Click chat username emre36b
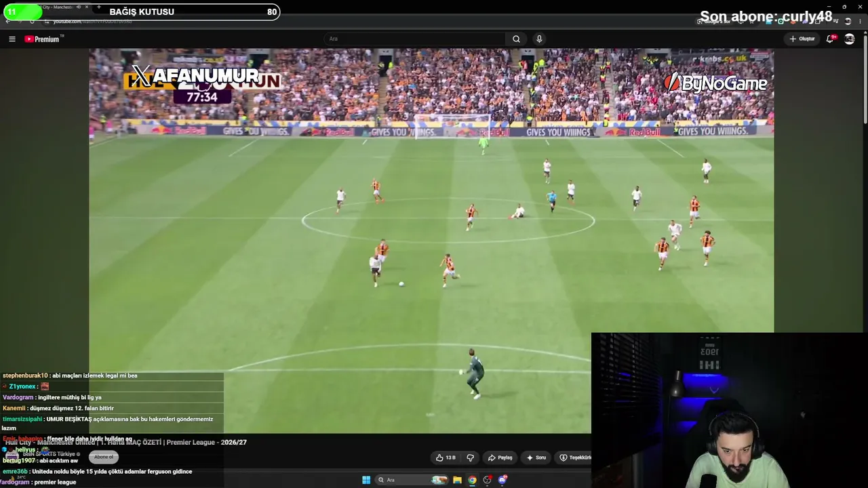This screenshot has height=488, width=868. 15,472
